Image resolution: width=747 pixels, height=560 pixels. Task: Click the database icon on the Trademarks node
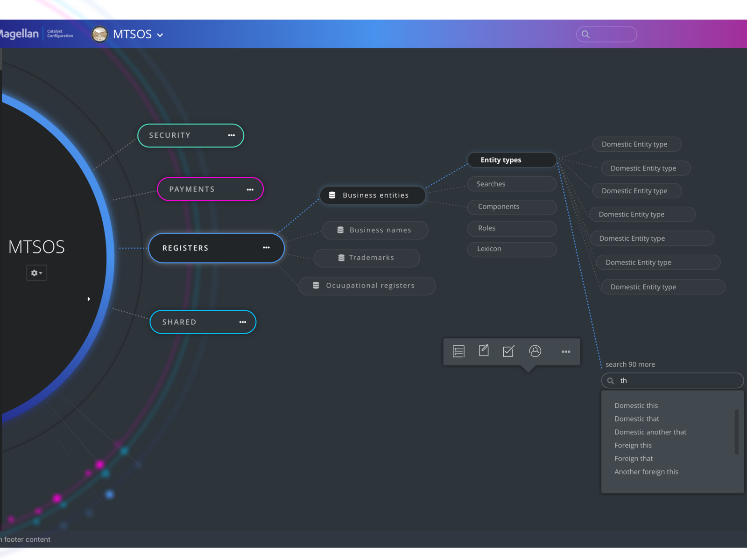tap(340, 258)
